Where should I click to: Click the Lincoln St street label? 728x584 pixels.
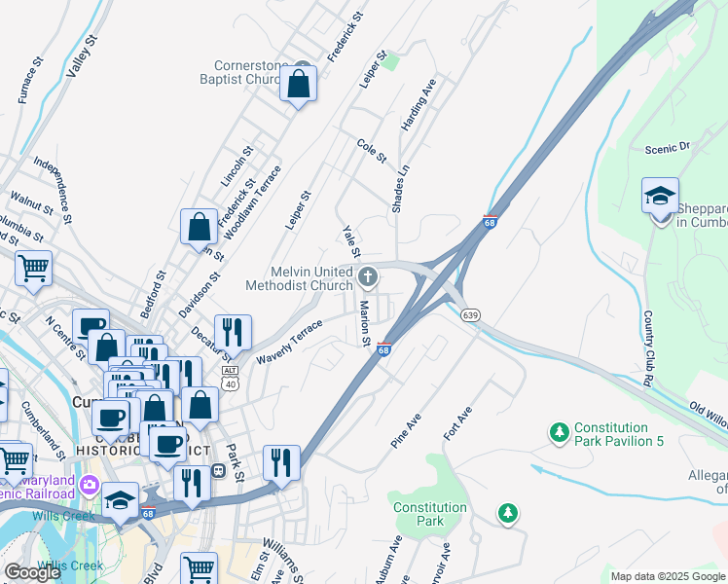(x=237, y=166)
